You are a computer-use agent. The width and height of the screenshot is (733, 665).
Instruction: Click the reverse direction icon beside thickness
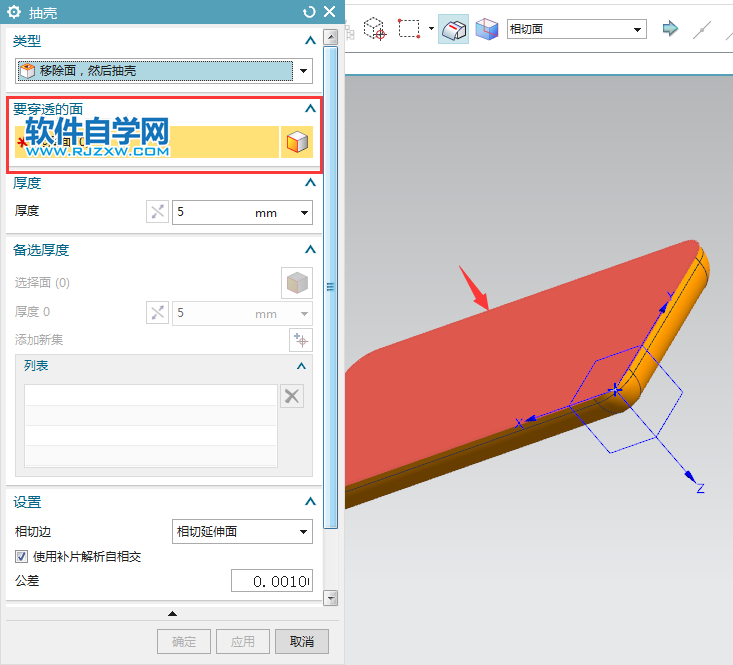pyautogui.click(x=158, y=212)
